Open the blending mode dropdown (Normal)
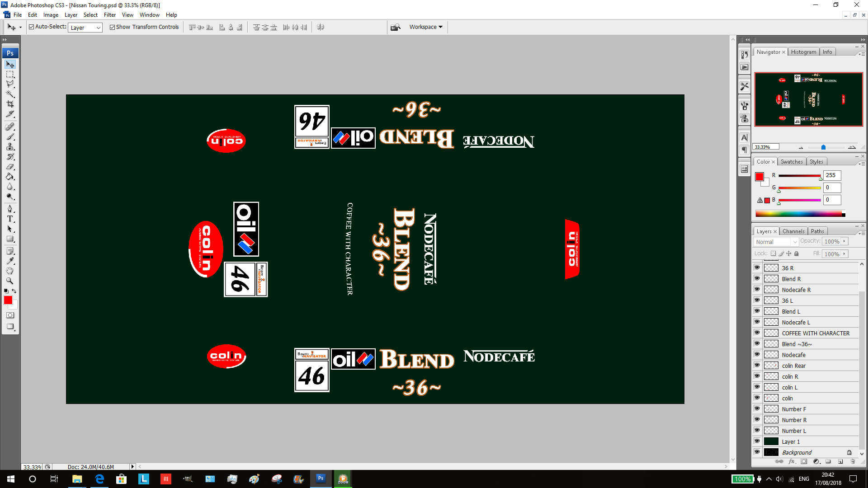Image resolution: width=868 pixels, height=488 pixels. tap(776, 242)
